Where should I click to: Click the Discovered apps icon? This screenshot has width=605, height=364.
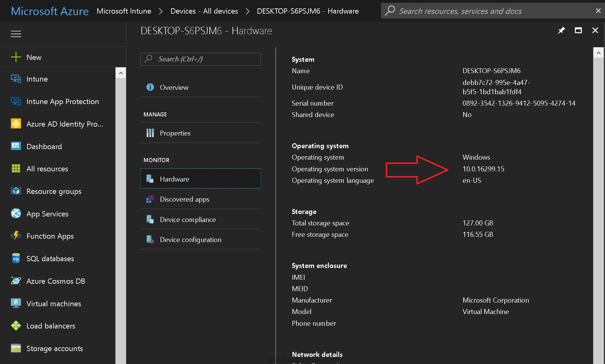(x=150, y=199)
